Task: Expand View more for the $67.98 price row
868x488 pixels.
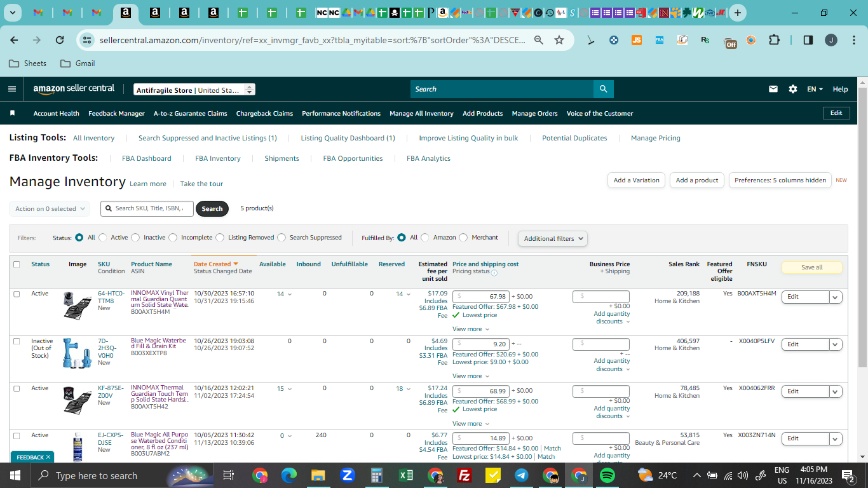Action: [x=471, y=329]
